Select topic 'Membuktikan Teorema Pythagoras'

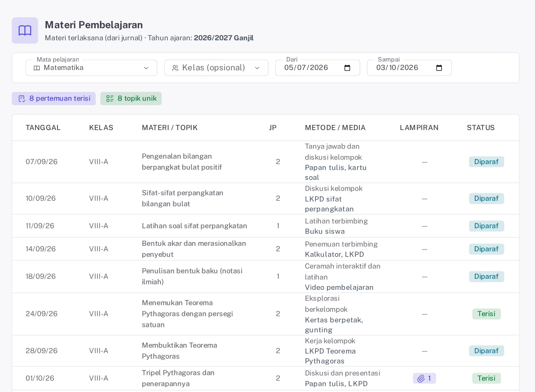tap(180, 351)
